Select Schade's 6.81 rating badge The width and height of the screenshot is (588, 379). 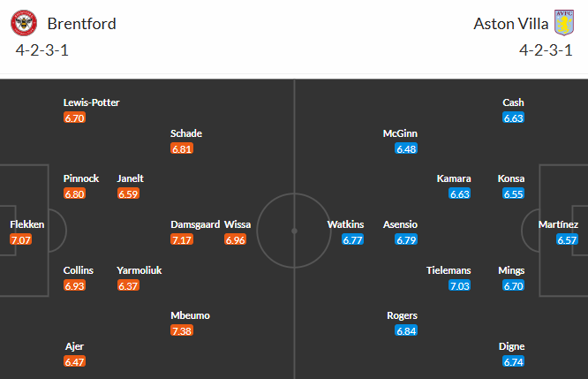pyautogui.click(x=182, y=148)
